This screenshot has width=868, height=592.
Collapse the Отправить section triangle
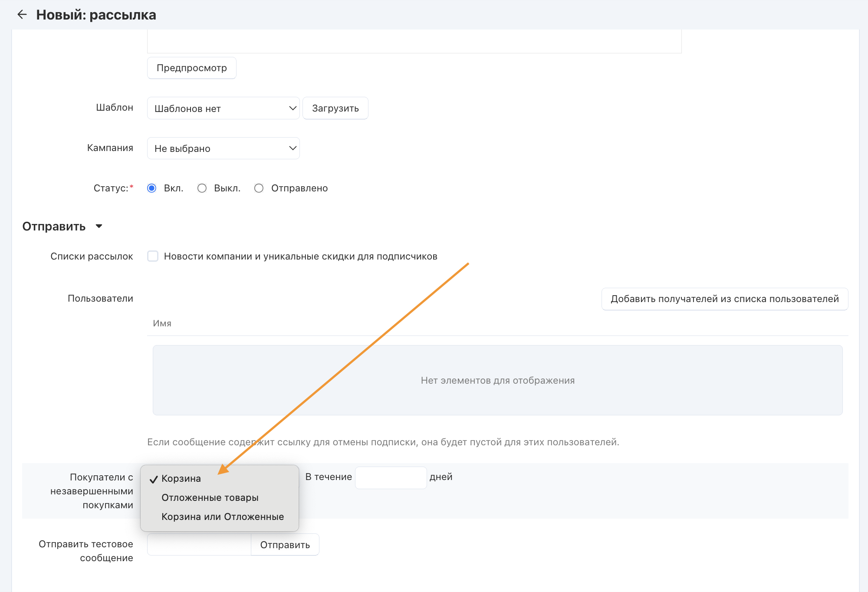click(99, 226)
